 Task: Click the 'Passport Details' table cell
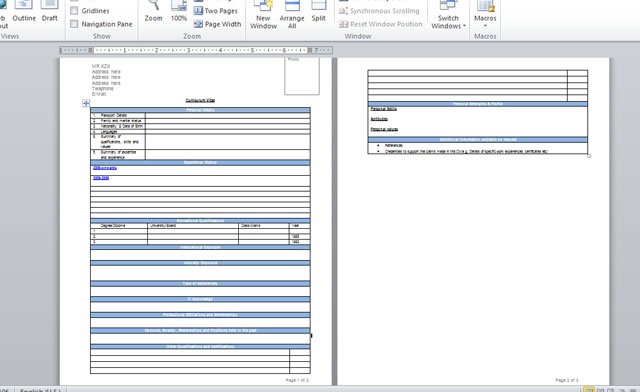coord(118,115)
